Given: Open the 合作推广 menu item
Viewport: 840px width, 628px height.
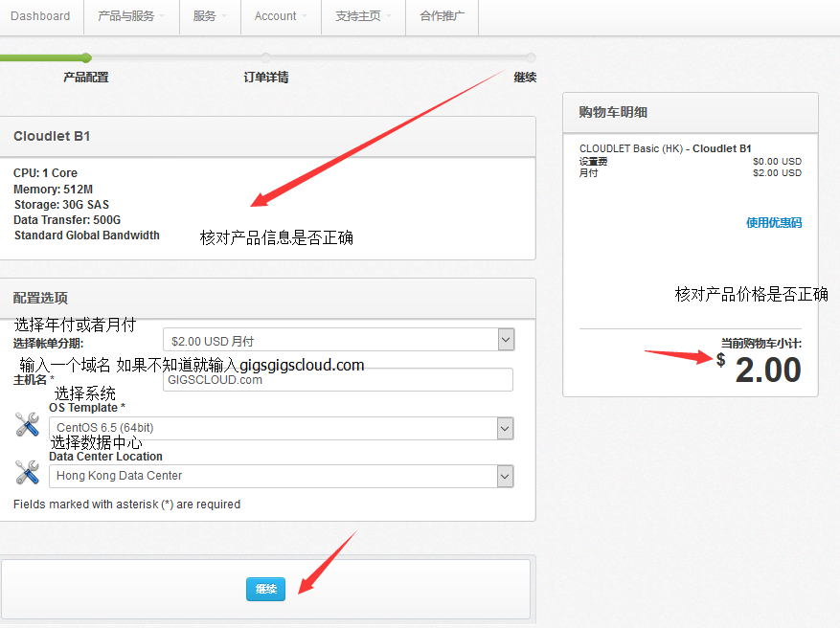Looking at the screenshot, I should tap(442, 16).
